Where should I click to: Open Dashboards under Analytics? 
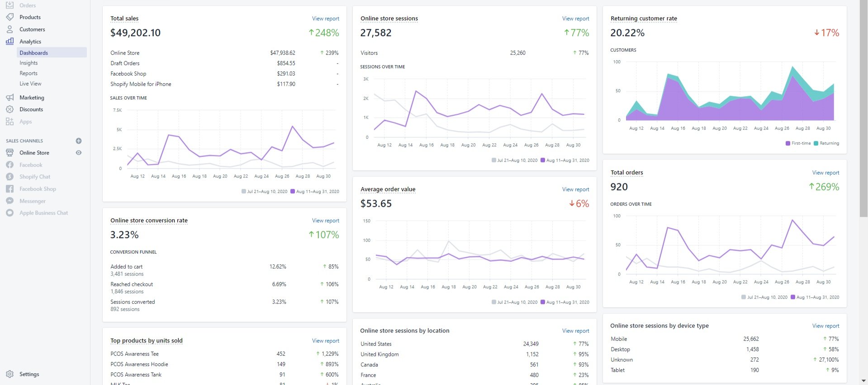tap(52, 52)
